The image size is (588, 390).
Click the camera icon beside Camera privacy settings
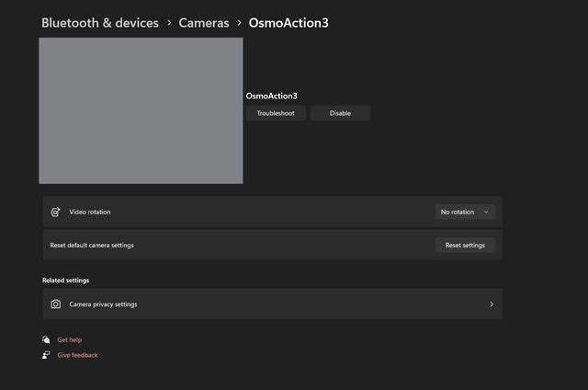click(56, 304)
